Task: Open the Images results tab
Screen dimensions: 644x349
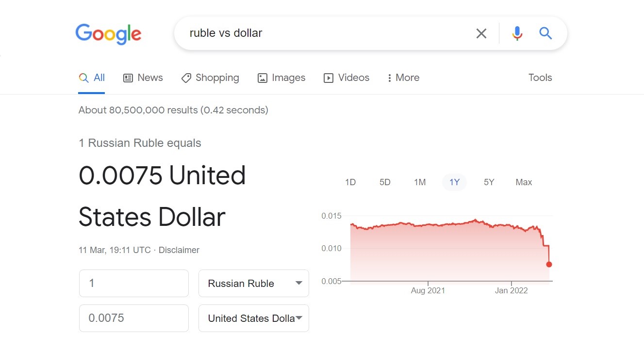Action: click(x=281, y=78)
